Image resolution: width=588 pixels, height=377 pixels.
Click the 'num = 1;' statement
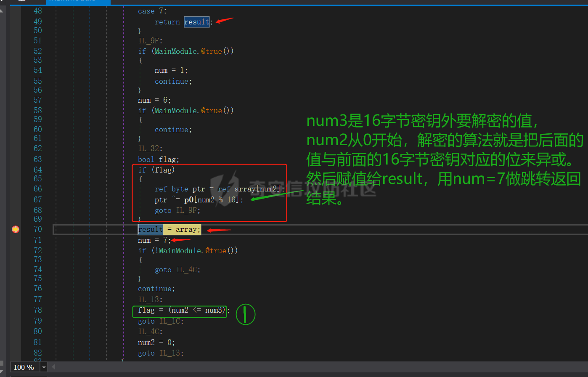pos(171,70)
